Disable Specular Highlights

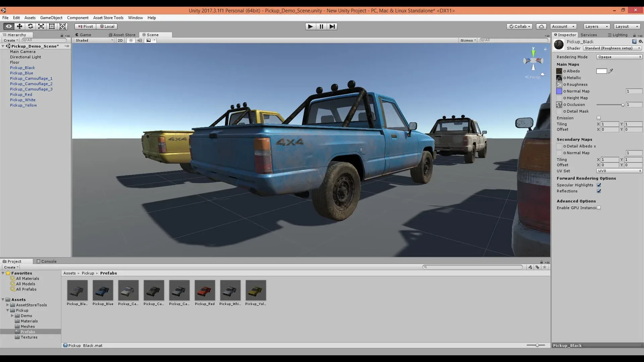(599, 185)
